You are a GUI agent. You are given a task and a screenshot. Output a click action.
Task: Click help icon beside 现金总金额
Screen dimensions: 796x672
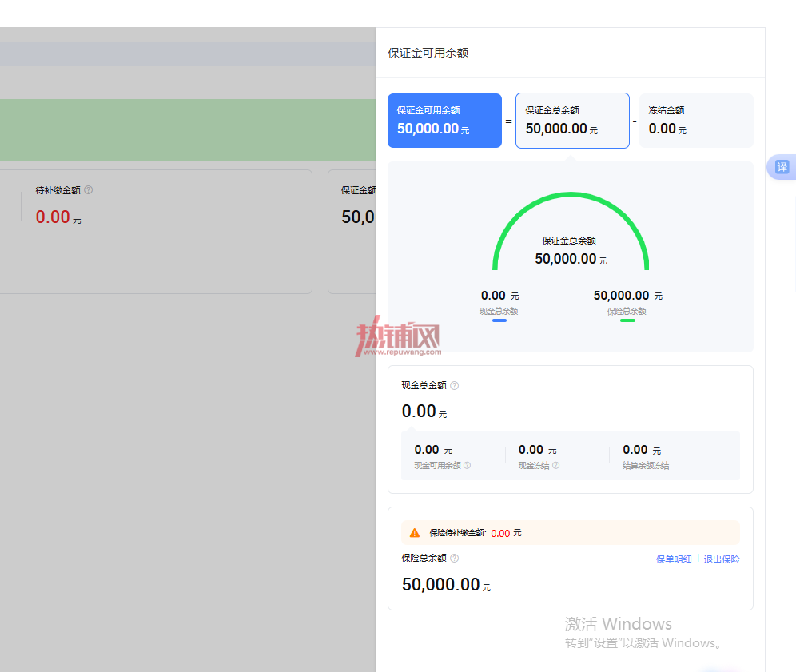(455, 385)
